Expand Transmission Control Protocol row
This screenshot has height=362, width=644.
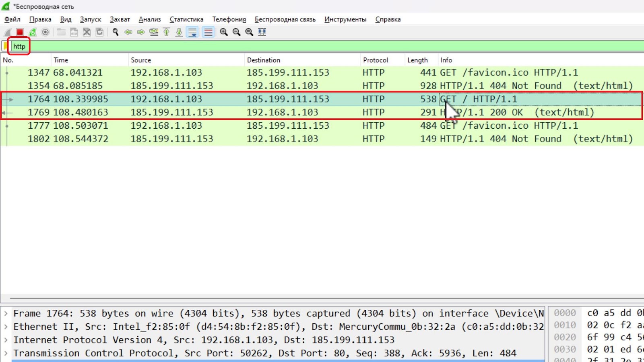click(x=6, y=353)
